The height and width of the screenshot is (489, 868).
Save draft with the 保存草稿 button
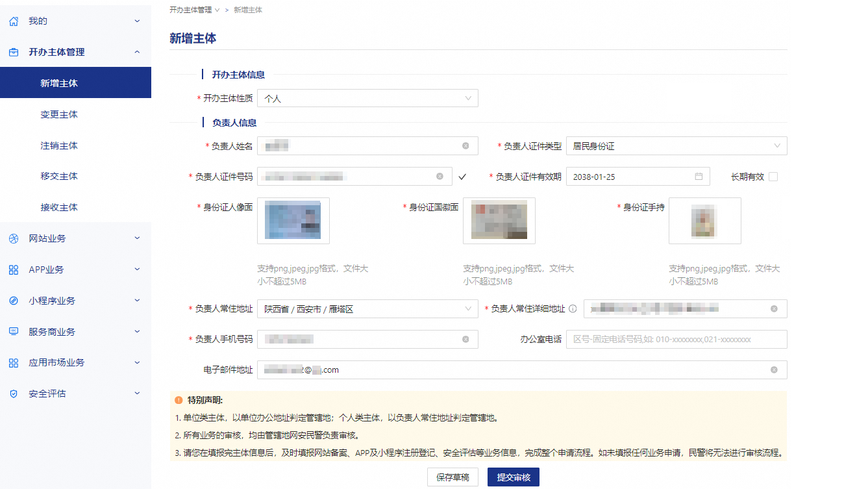coord(453,477)
